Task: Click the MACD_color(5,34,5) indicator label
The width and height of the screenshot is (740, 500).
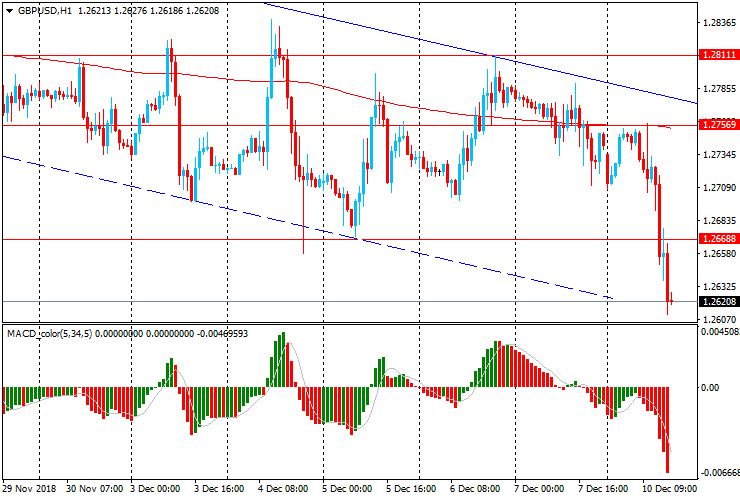Action: [x=50, y=332]
